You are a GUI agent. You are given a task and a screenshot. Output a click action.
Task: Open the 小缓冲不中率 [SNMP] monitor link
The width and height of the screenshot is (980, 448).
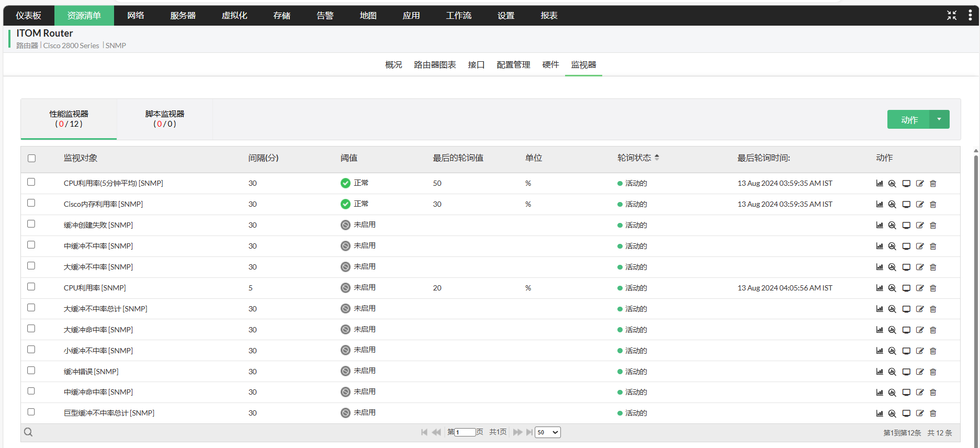point(98,351)
